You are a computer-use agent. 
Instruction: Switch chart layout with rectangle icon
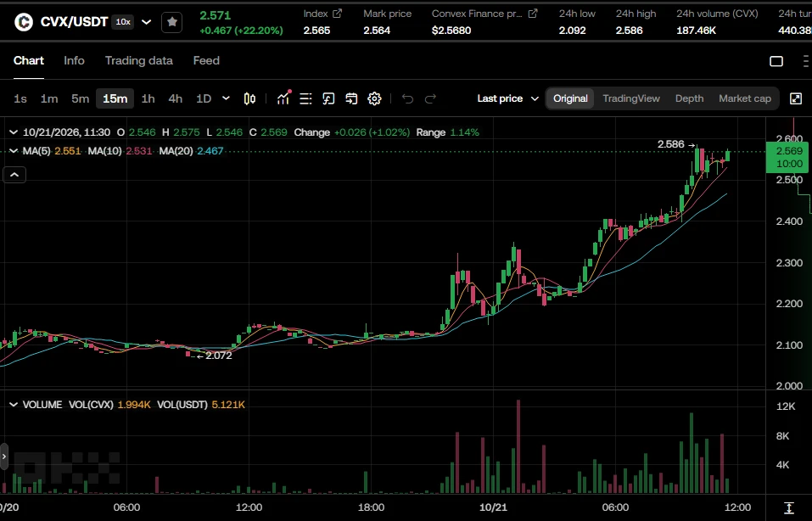pos(776,61)
